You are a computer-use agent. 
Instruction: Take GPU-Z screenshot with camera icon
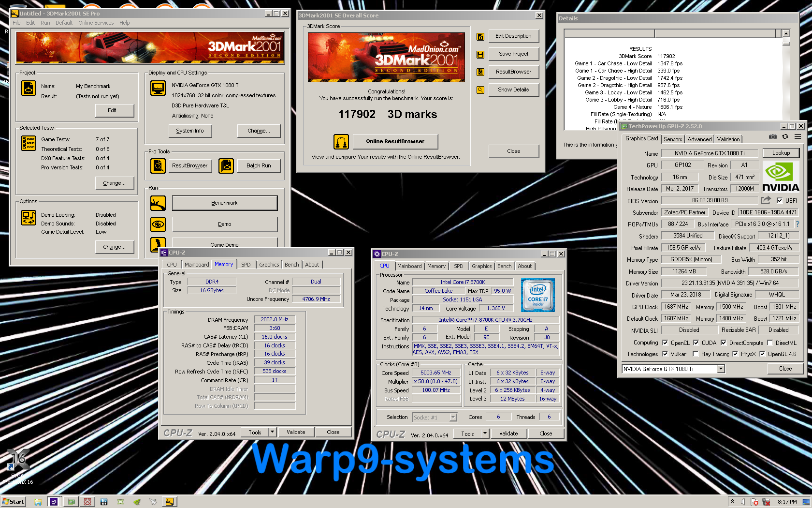773,137
